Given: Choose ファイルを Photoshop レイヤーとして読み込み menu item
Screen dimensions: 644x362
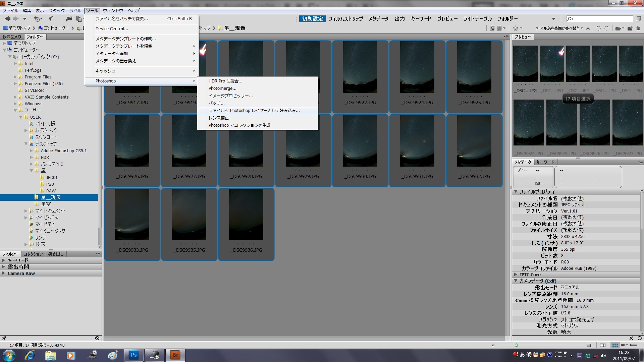Looking at the screenshot, I should (x=254, y=110).
